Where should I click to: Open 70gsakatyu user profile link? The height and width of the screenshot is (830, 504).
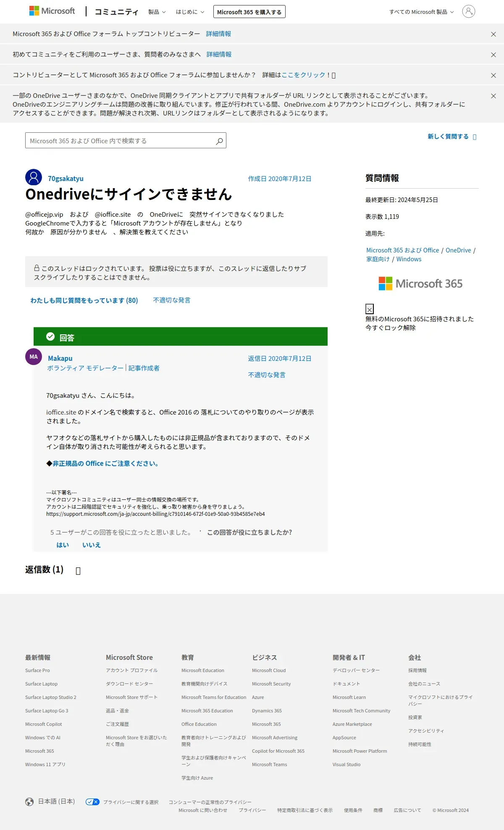[66, 179]
